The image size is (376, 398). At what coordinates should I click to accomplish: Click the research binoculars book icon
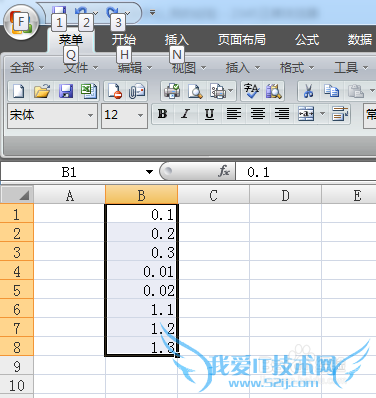coord(274,91)
